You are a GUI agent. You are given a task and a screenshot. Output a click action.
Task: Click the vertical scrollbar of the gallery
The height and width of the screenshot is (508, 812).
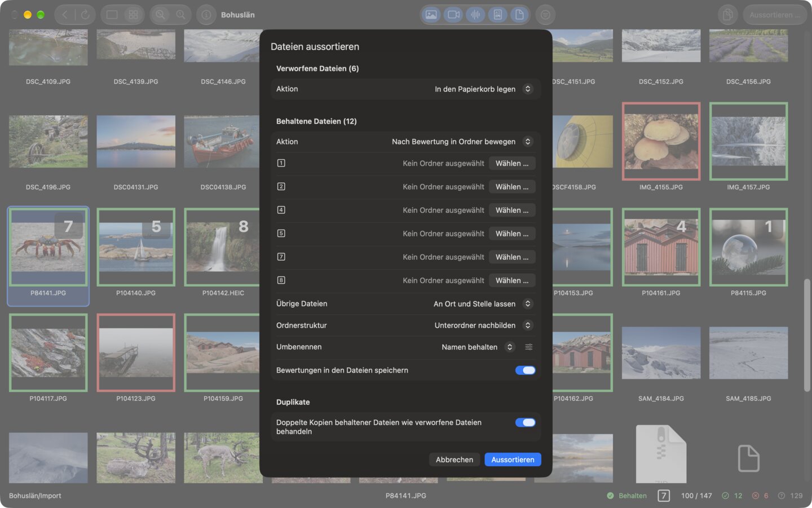pos(807,335)
